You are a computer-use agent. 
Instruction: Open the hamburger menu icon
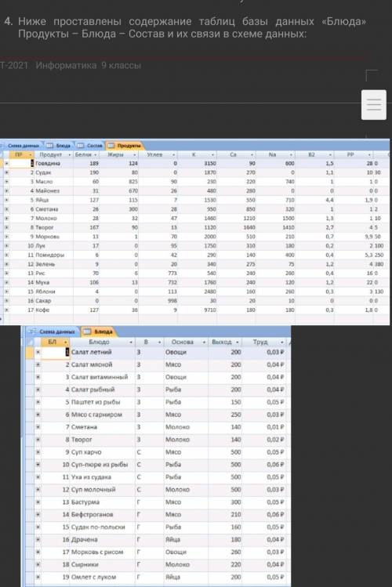[374, 105]
